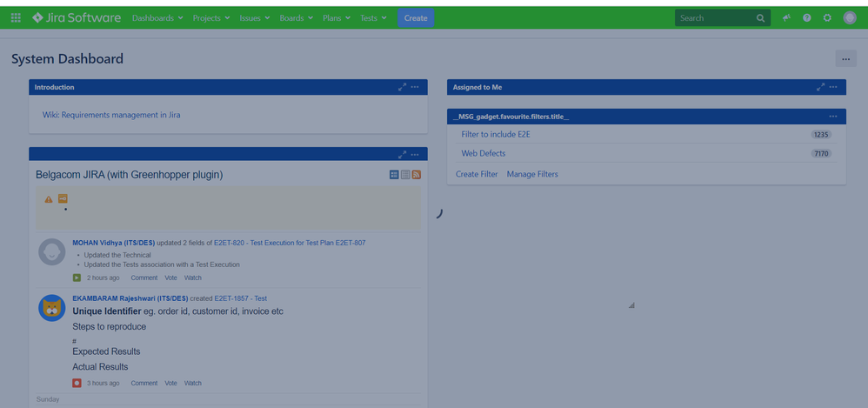
Task: Click Watch under the 3 hours ago entry
Action: [x=193, y=383]
